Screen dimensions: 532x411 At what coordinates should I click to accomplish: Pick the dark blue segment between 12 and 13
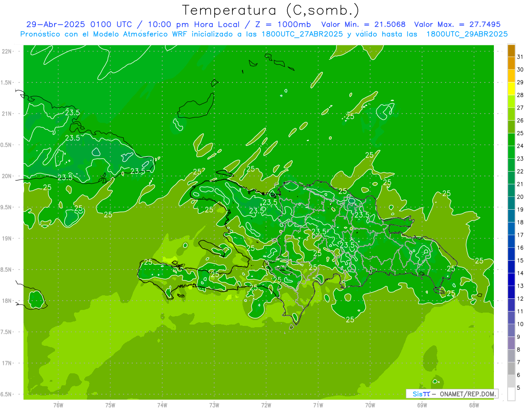click(511, 293)
